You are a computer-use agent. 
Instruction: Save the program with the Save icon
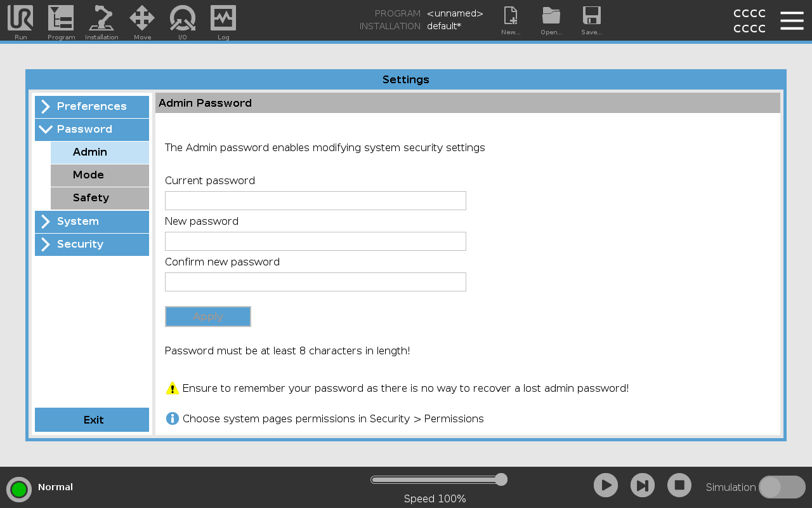tap(592, 21)
